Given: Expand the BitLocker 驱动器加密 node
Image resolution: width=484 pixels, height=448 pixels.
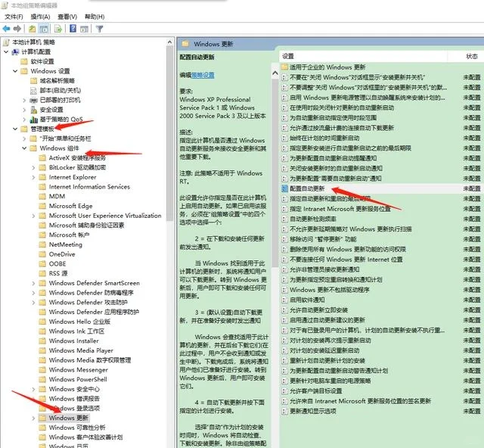Looking at the screenshot, I should [x=33, y=167].
